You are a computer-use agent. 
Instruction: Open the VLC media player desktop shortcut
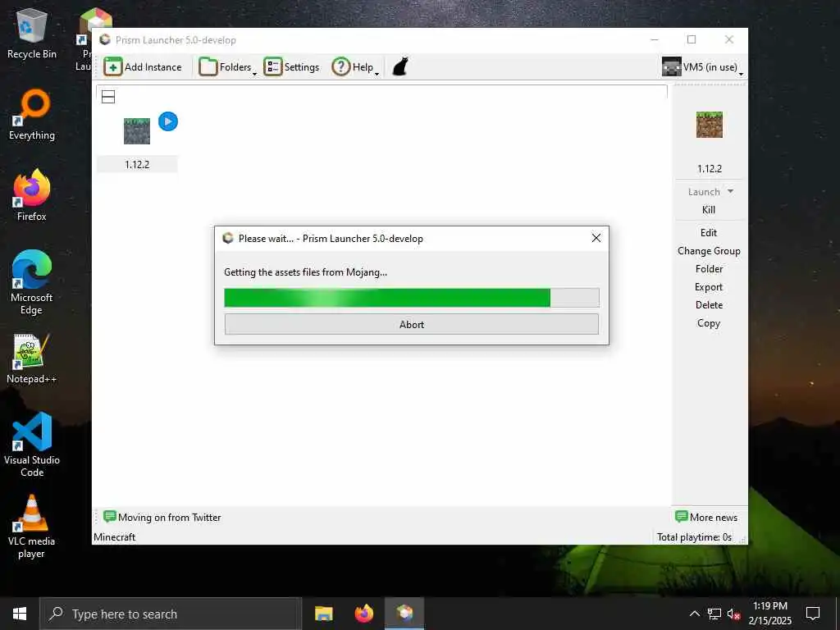pyautogui.click(x=32, y=526)
